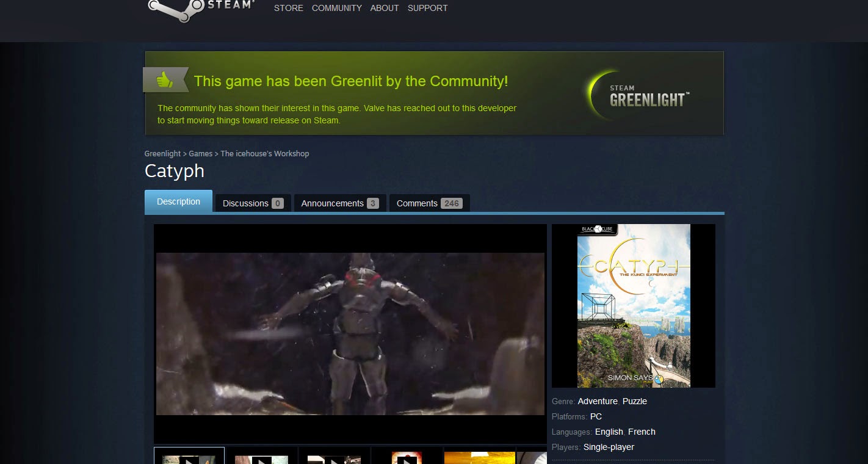Open the SUPPORT page
Viewport: 868px width, 464px height.
point(427,8)
